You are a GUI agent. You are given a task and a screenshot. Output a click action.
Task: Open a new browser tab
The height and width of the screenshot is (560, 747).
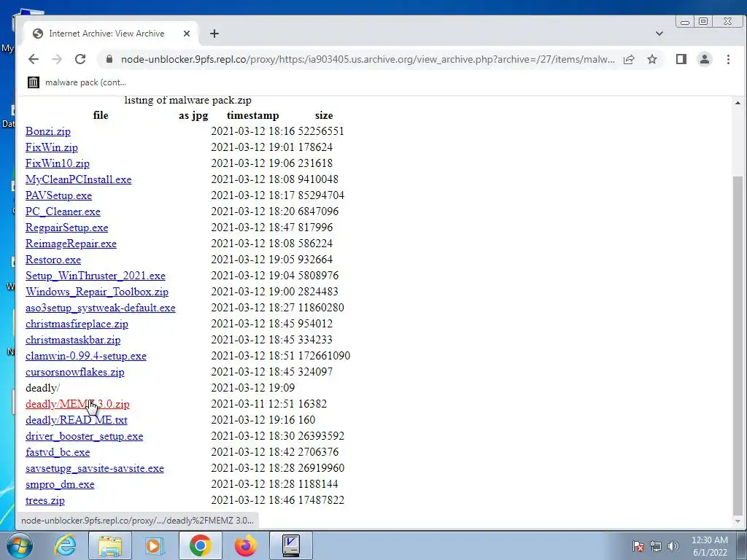tap(214, 34)
